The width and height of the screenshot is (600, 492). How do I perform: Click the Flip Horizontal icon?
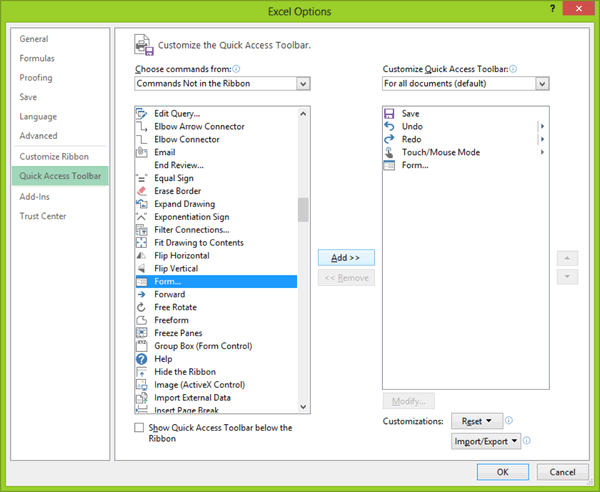click(142, 255)
